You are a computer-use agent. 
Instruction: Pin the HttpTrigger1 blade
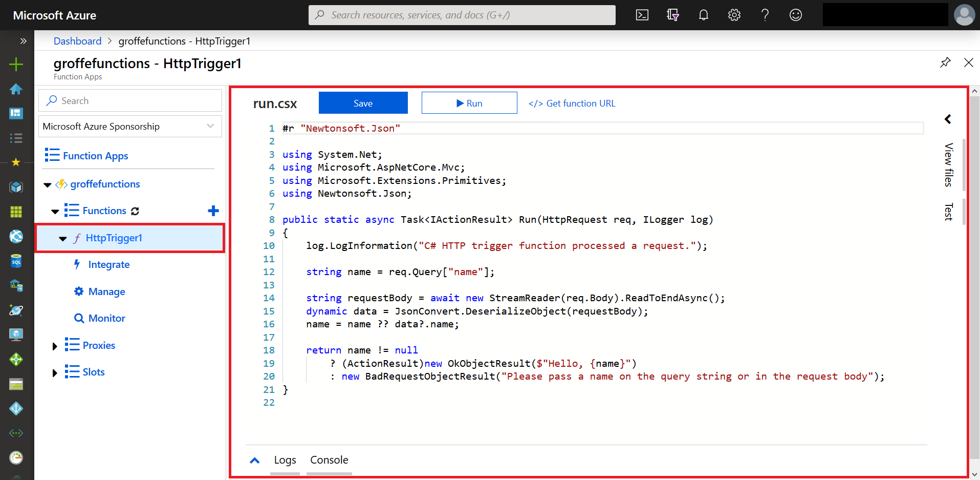pos(946,62)
